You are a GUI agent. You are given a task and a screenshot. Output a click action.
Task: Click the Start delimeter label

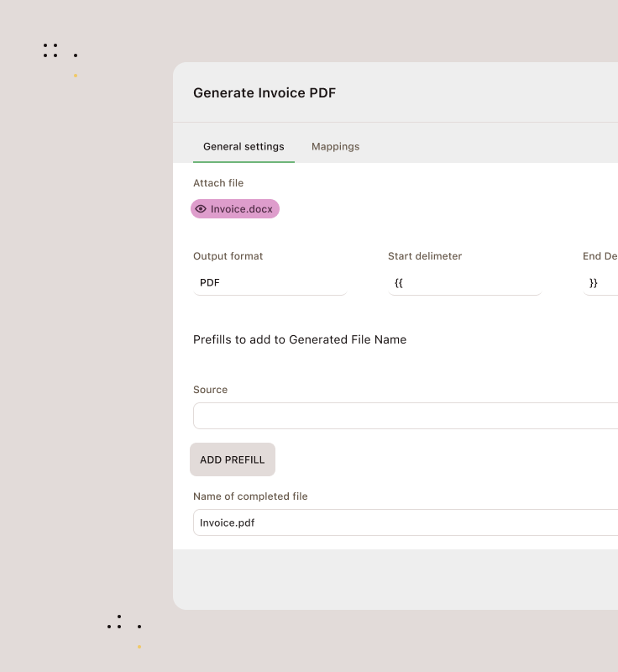click(x=425, y=256)
